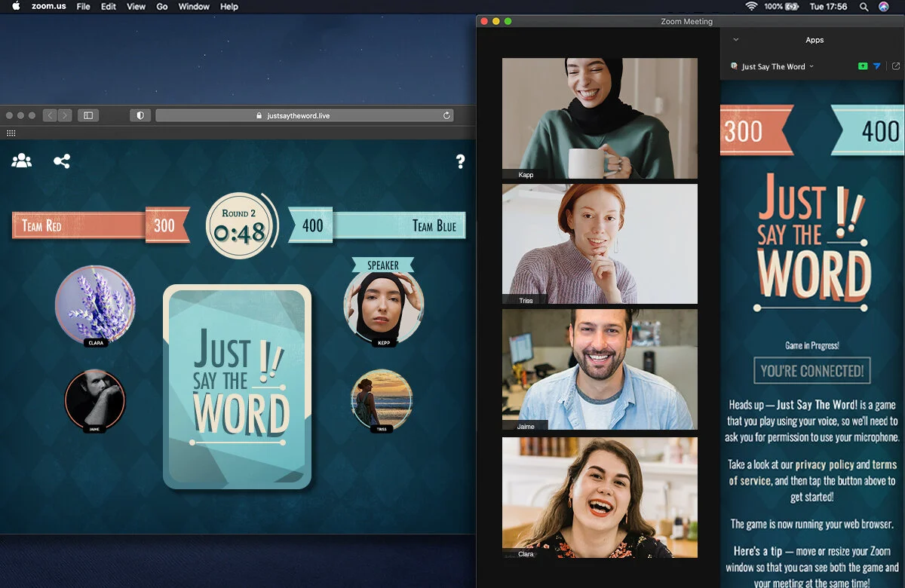Click Clara's video tile in Zoom Meeting
This screenshot has height=588, width=905.
pos(600,498)
